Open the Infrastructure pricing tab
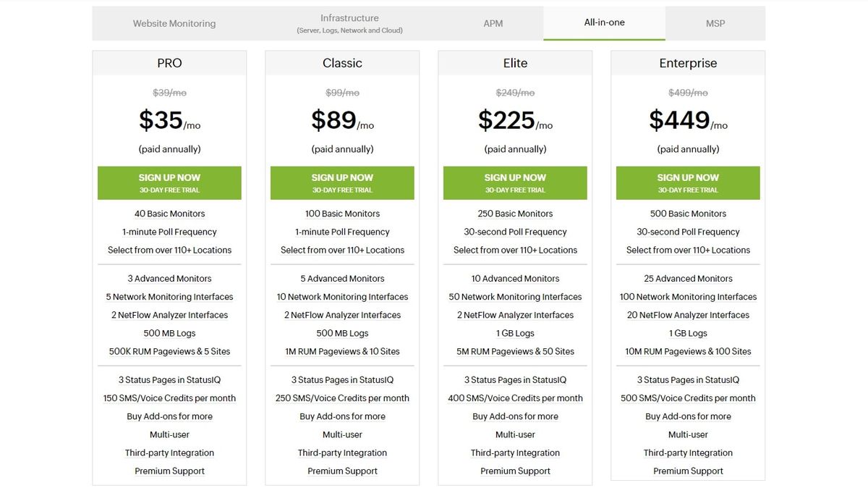 pos(349,23)
